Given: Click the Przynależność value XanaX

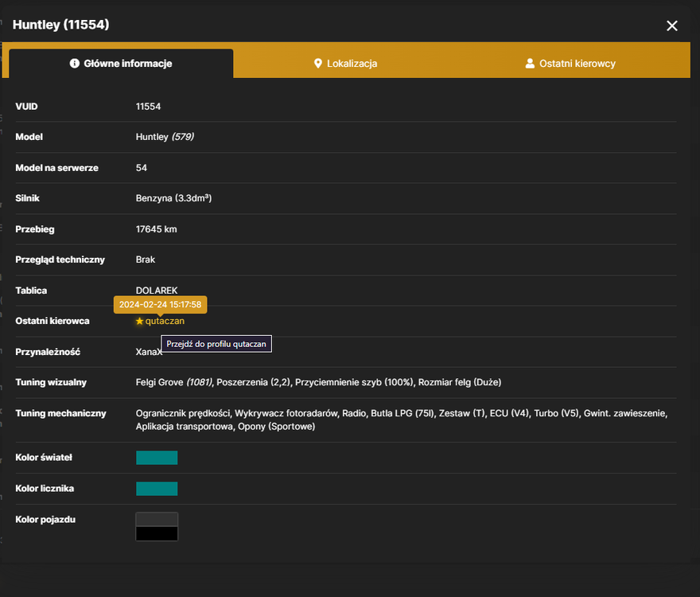Looking at the screenshot, I should point(149,352).
